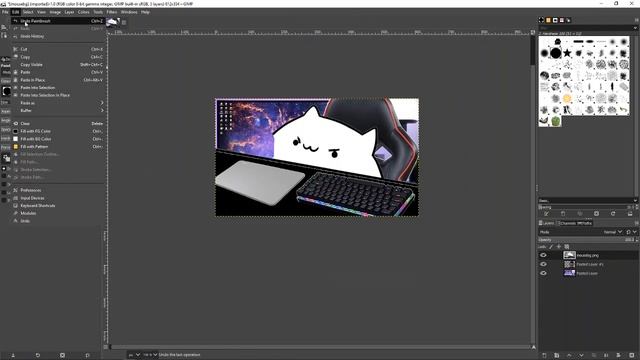Choose Paste Into Selection In Place

[x=58, y=95]
